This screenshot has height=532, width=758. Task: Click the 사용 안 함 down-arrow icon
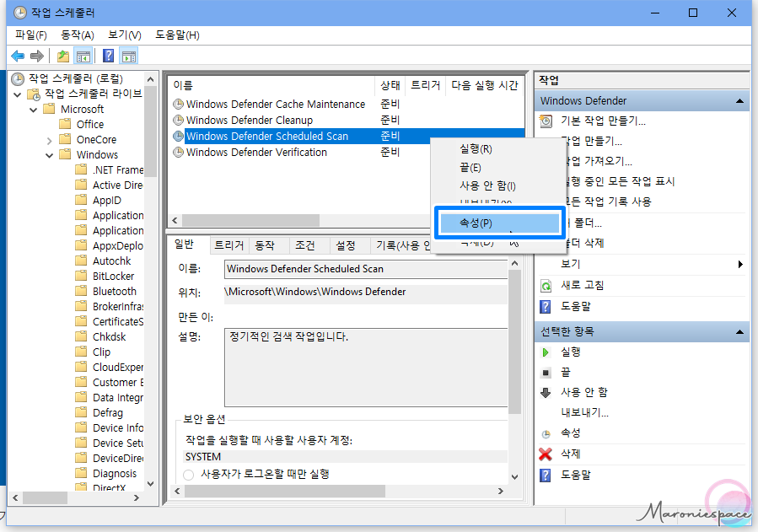546,392
